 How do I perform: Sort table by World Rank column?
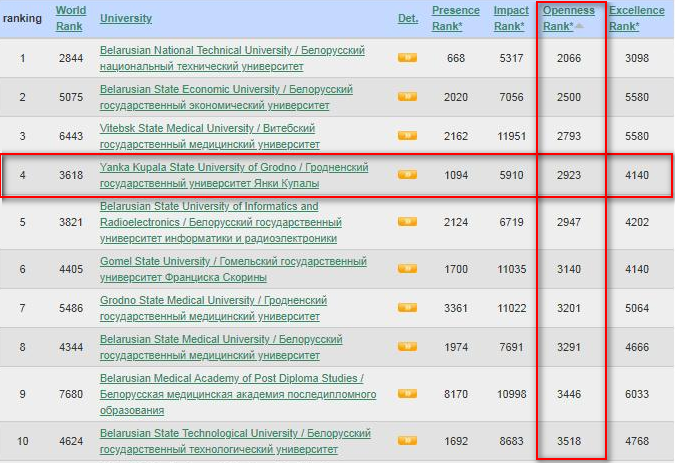tap(71, 18)
